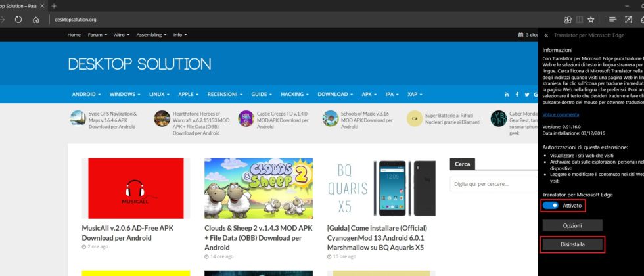The width and height of the screenshot is (644, 276).
Task: Open Clouds & Sheep 2 MOD APK article title
Action: [x=258, y=238]
